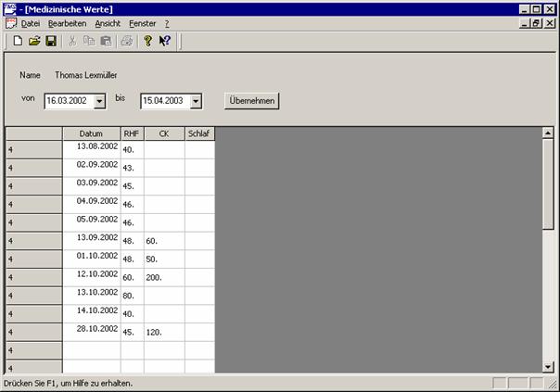The image size is (560, 392).
Task: Select the date cell 12.10.2002
Action: click(x=92, y=277)
